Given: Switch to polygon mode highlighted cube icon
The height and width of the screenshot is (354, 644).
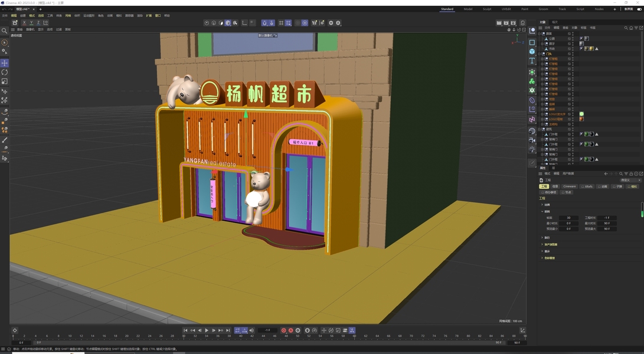Looking at the screenshot, I should [x=228, y=23].
